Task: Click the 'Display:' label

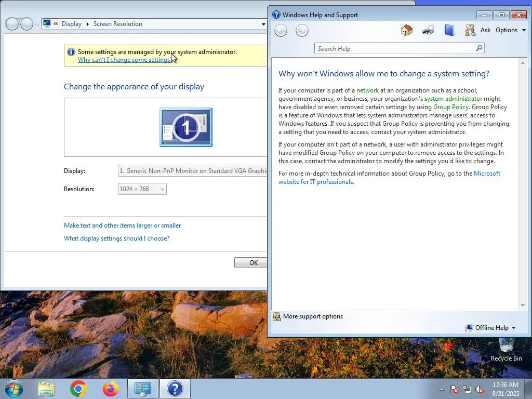Action: pyautogui.click(x=74, y=170)
